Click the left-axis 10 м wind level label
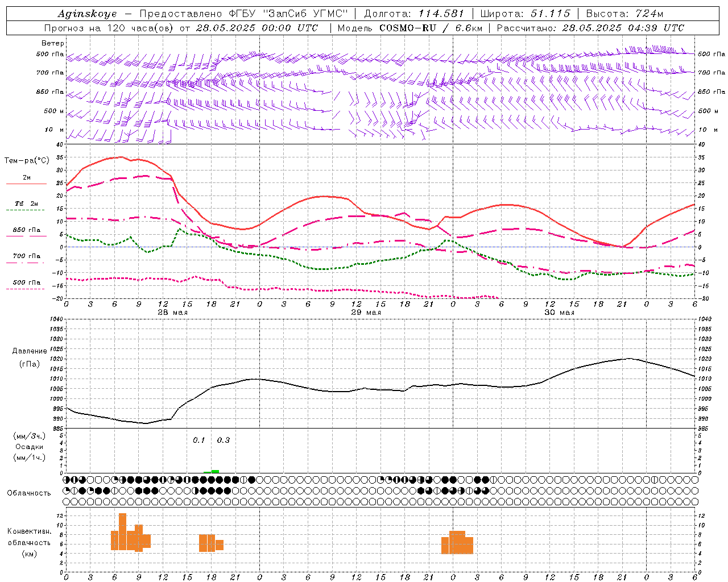This screenshot has width=728, height=582. click(x=55, y=130)
